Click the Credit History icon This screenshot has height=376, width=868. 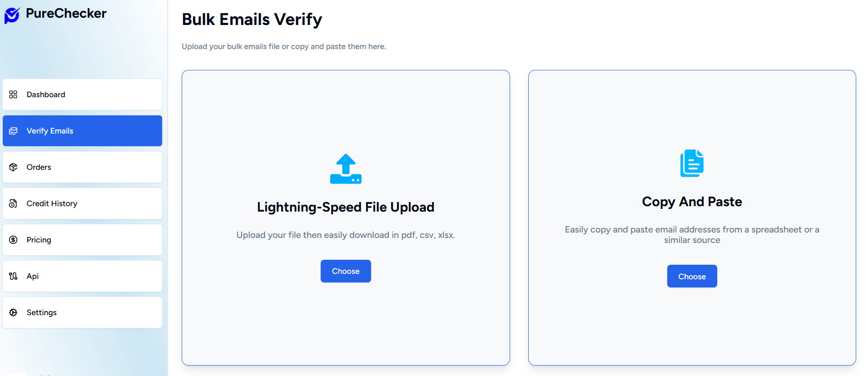(13, 203)
